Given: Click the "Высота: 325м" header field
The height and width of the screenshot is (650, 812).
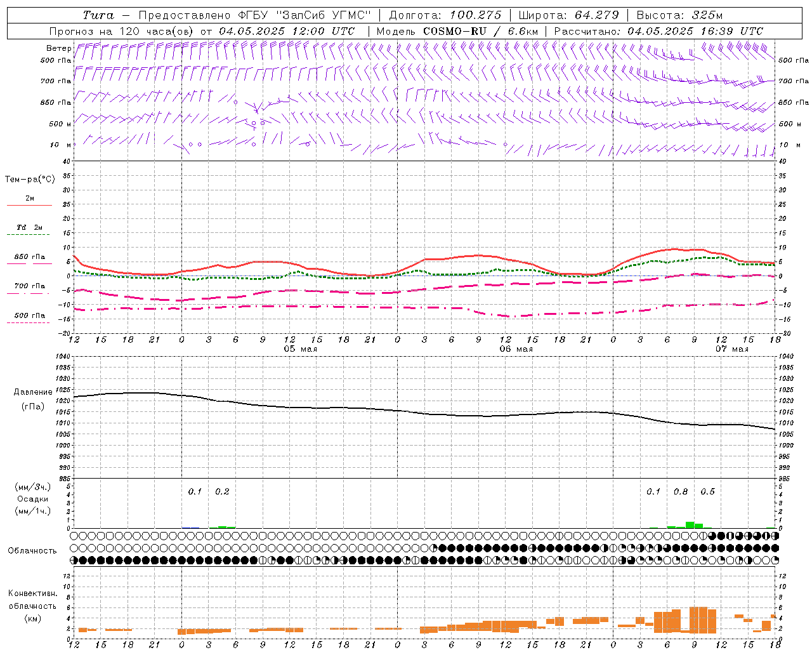Looking at the screenshot, I should pyautogui.click(x=679, y=15).
